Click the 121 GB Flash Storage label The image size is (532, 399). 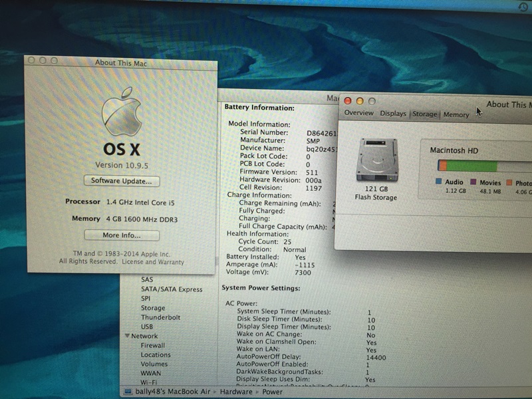click(x=376, y=193)
